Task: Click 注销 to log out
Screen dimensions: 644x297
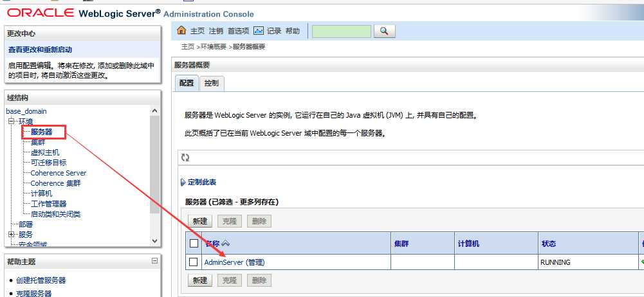Action: [216, 31]
